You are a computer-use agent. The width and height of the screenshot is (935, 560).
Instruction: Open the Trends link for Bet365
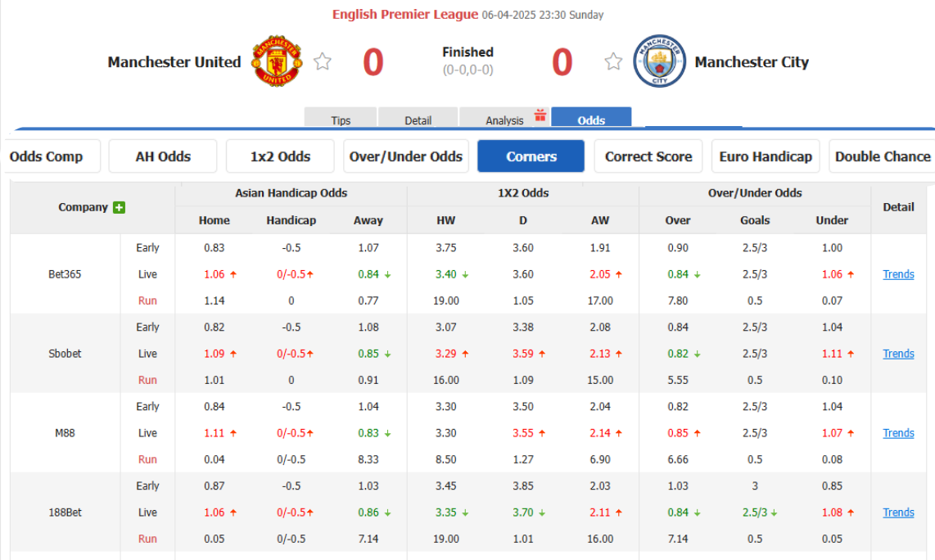click(x=898, y=274)
